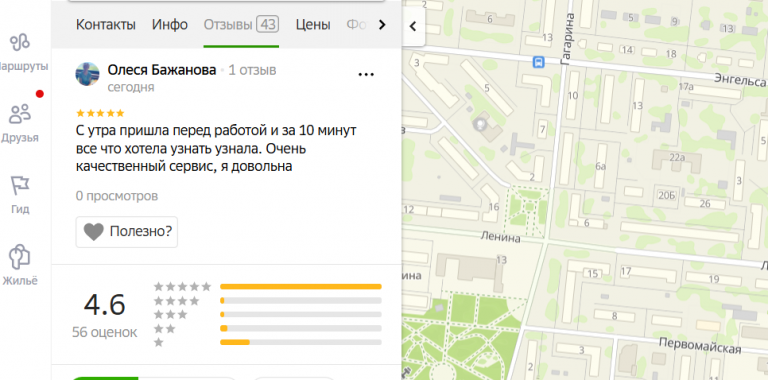Screen dimensions: 768x380
Task: Click the bus stop icon on the map
Action: coord(539,62)
